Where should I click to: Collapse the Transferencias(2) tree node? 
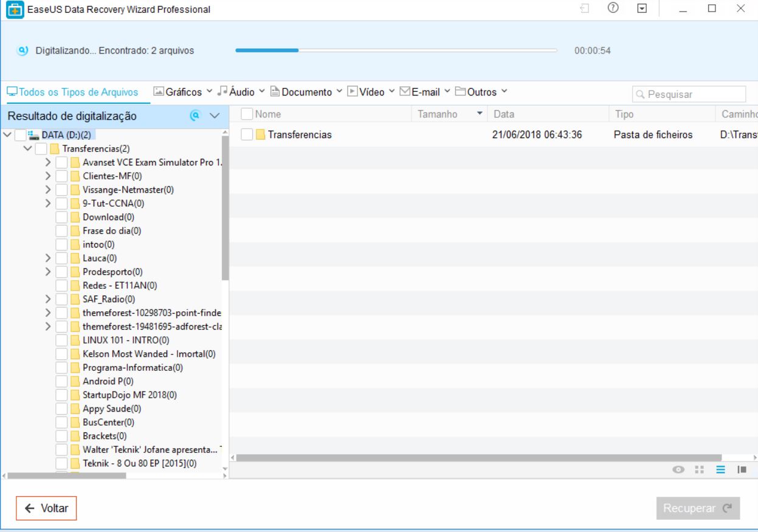tap(27, 149)
